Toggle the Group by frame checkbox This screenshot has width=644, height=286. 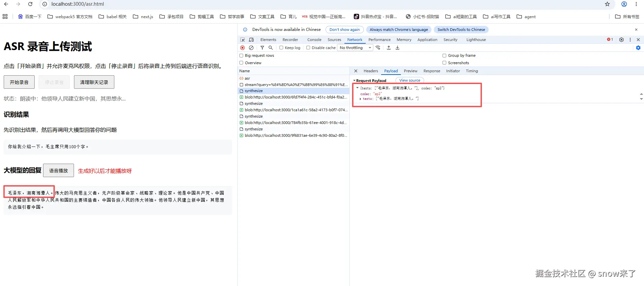(x=444, y=55)
